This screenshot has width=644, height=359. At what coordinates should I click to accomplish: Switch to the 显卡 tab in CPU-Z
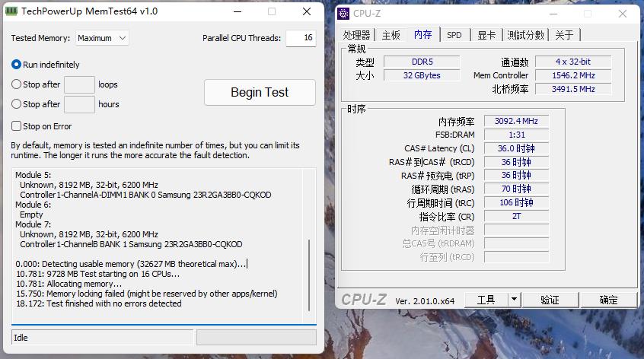pos(486,35)
